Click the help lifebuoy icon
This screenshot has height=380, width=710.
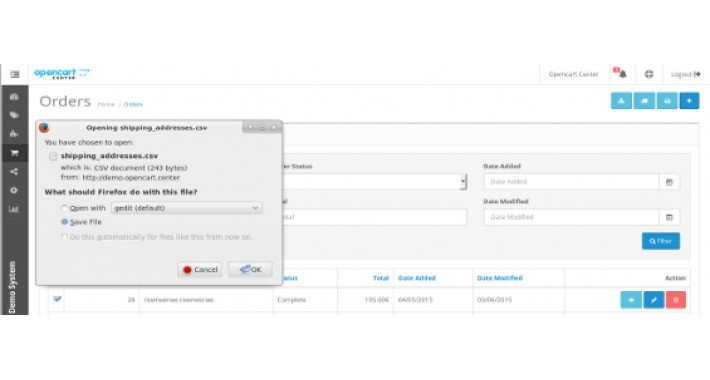pyautogui.click(x=649, y=74)
